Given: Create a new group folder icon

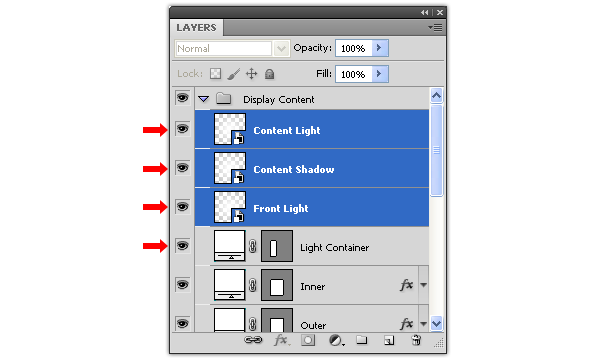Looking at the screenshot, I should click(362, 340).
